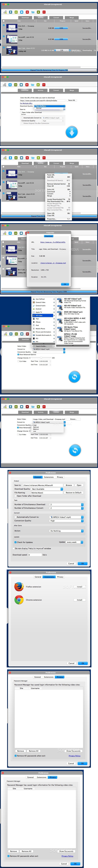The image size is (98, 868).
Task: Click Browse... next to Select Video field
Action: [x=73, y=419]
